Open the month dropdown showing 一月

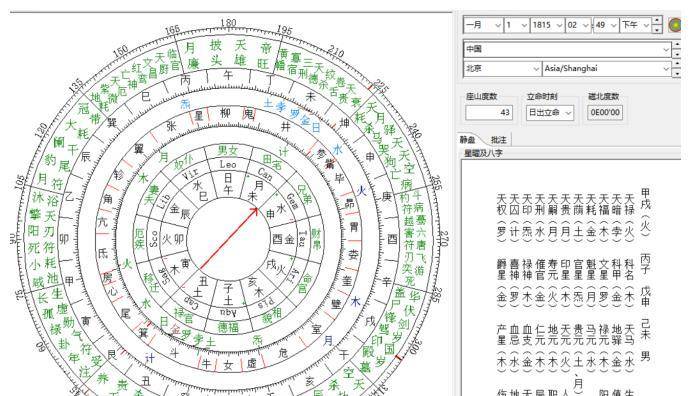point(483,25)
